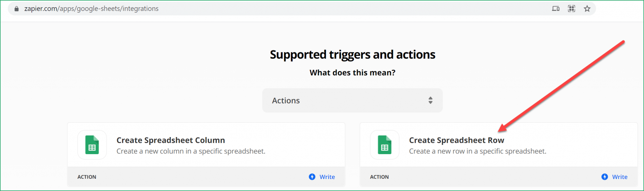Open What does this mean? link
Viewport: 644px width, 191px height.
[x=353, y=72]
